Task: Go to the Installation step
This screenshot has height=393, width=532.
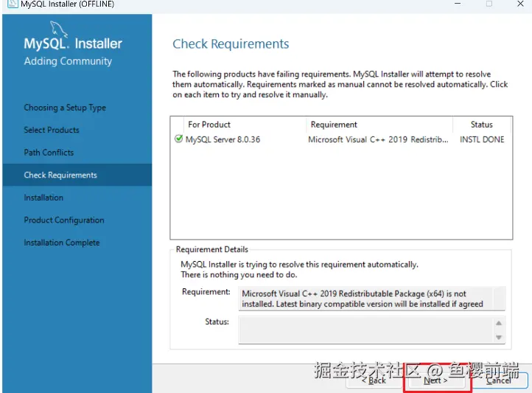Action: pos(43,198)
